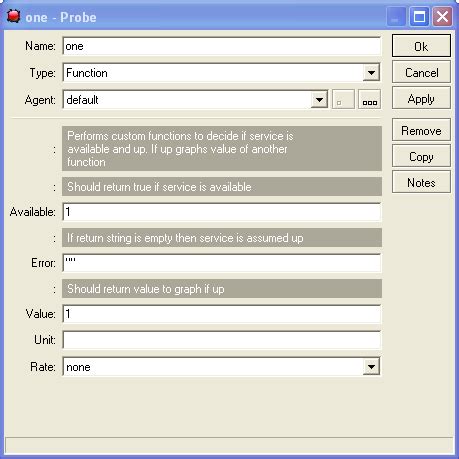This screenshot has height=459, width=459.
Task: Click the red probe icon in title bar
Action: click(x=14, y=16)
